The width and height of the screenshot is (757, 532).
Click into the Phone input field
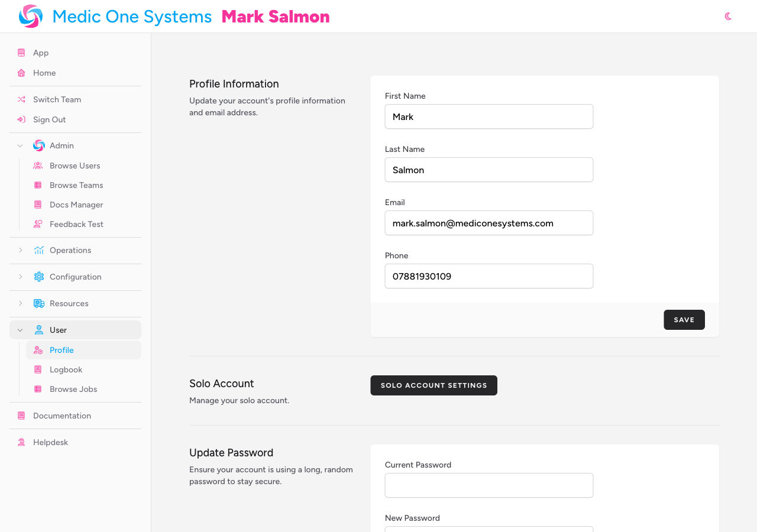489,276
